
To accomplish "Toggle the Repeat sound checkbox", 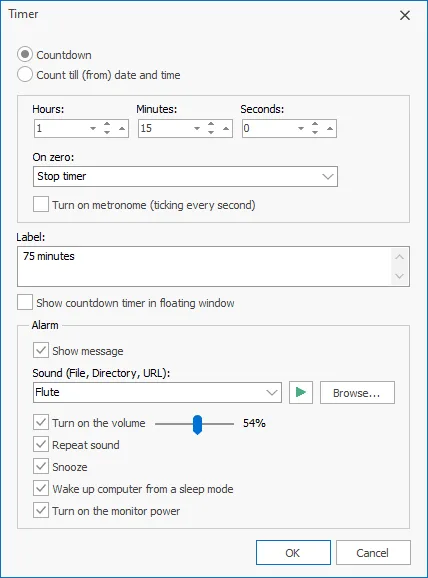I will coord(41,445).
